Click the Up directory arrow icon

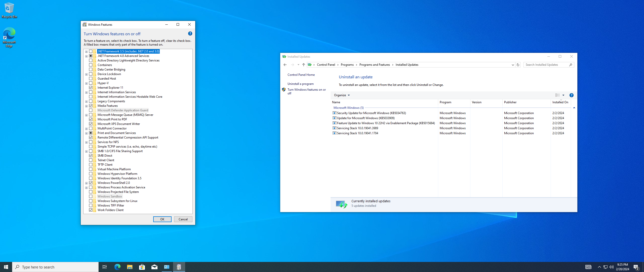pos(304,65)
